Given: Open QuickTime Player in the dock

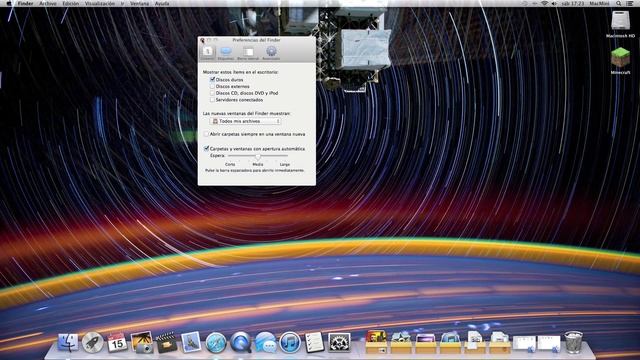Looking at the screenshot, I should coord(240,342).
